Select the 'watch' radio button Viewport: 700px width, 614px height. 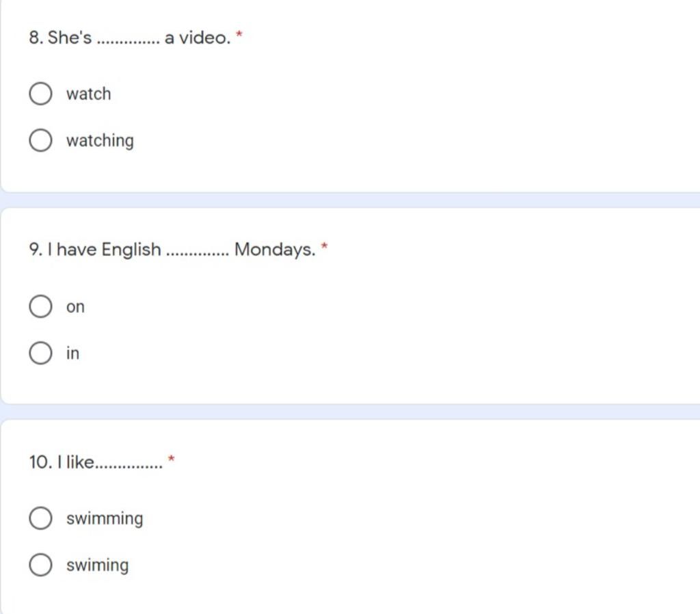40,94
